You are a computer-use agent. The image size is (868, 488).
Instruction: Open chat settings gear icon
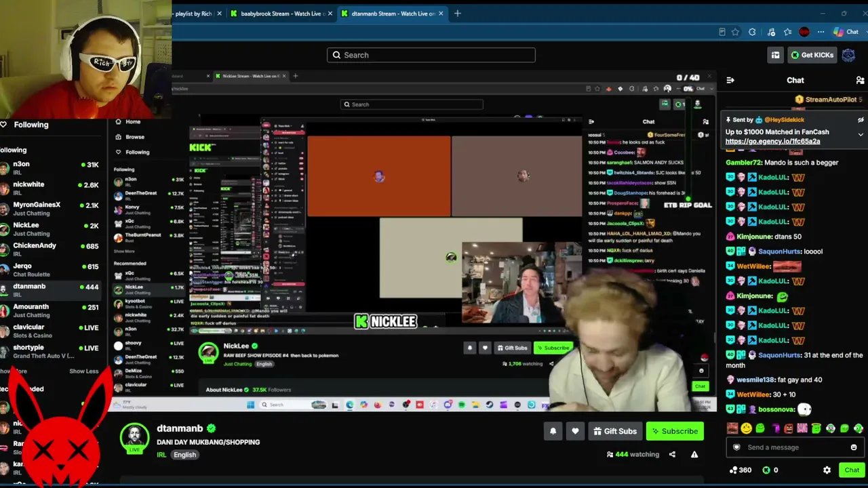click(x=827, y=470)
